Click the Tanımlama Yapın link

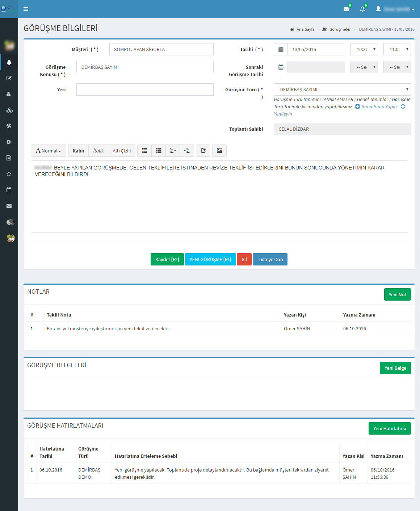[378, 106]
